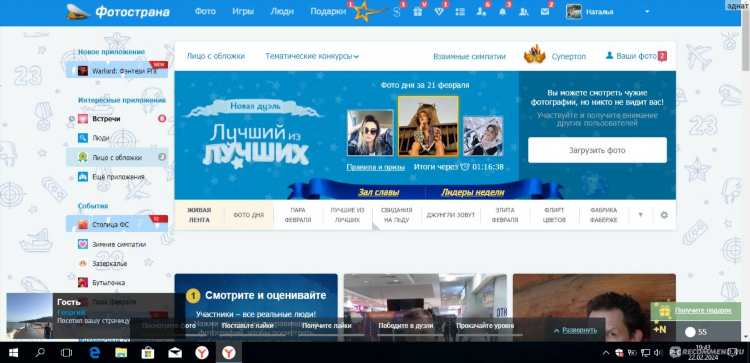Switch to Элита февраля tab

point(505,215)
